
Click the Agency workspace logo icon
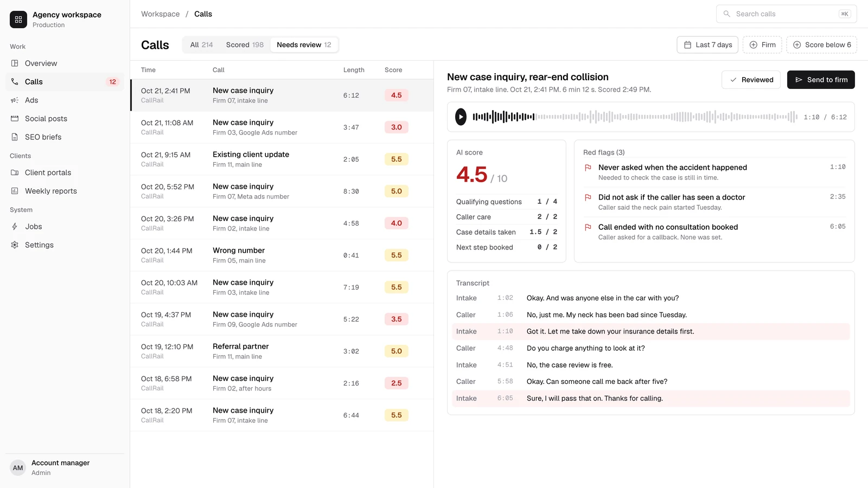coord(18,20)
